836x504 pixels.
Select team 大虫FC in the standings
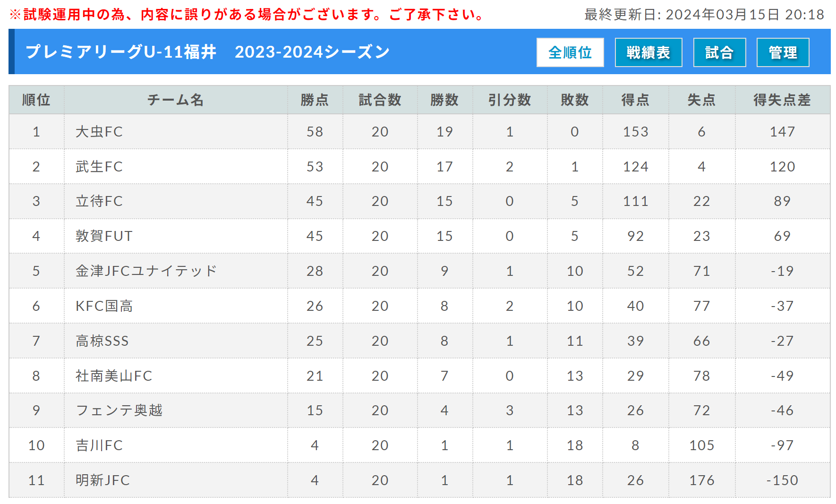[99, 132]
